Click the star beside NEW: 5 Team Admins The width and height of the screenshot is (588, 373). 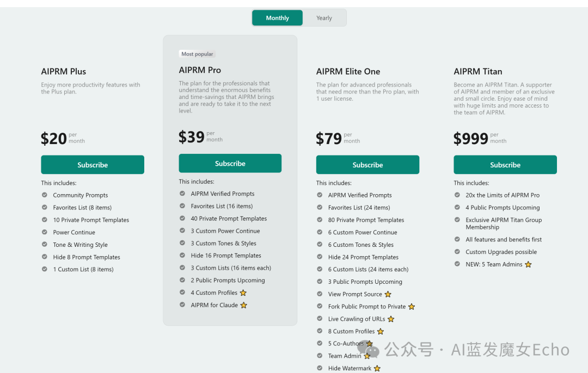[528, 264]
